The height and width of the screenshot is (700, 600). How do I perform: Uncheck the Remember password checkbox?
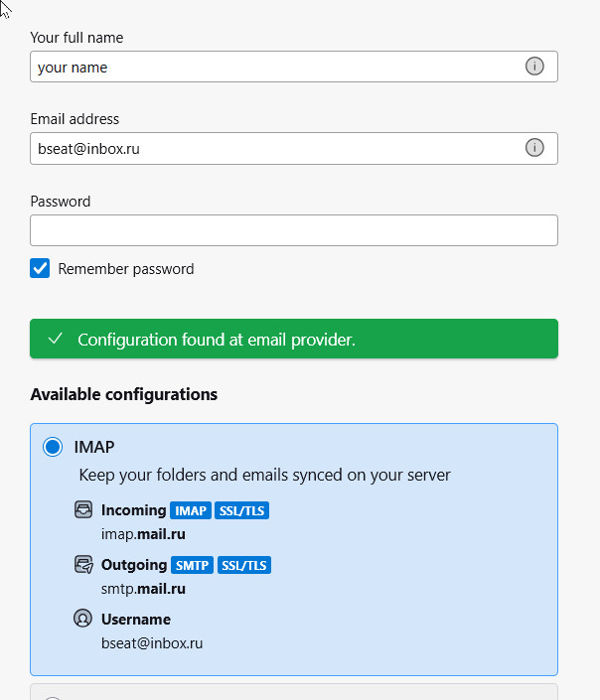click(x=40, y=268)
